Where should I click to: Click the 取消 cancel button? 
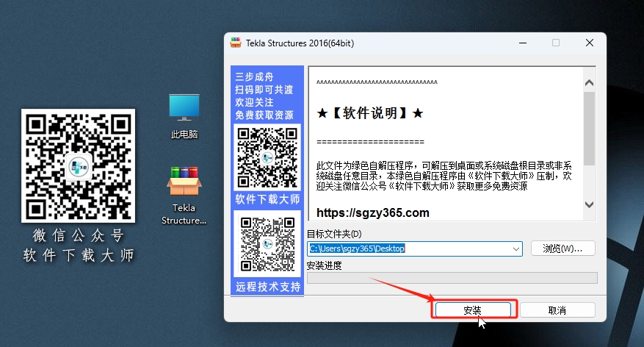click(557, 310)
